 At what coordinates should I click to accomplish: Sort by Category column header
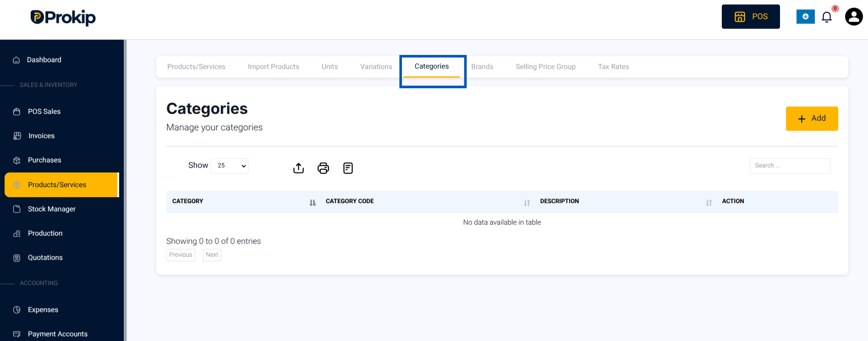[x=243, y=201]
